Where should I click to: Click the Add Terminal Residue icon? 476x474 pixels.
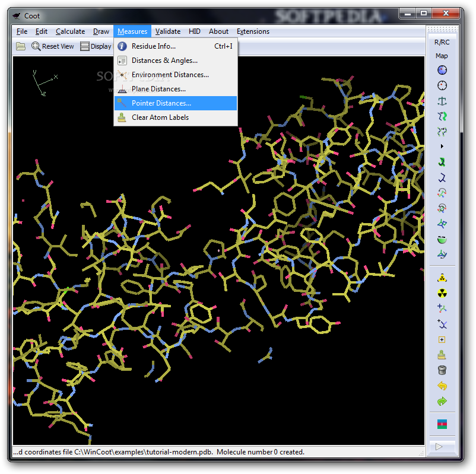click(x=442, y=308)
